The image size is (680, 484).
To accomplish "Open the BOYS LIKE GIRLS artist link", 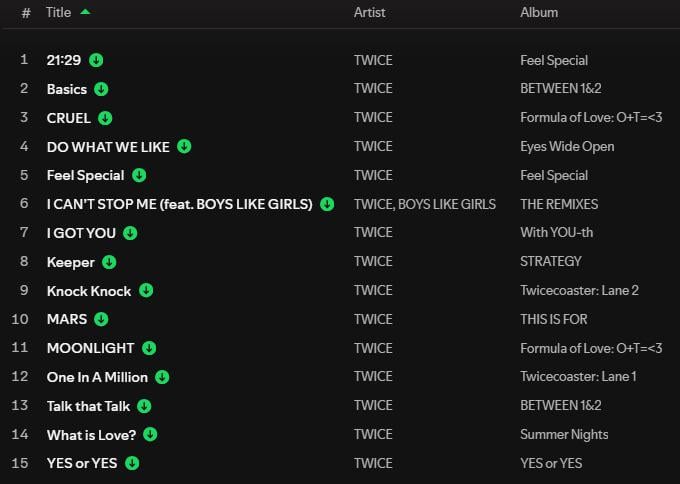I will click(449, 204).
